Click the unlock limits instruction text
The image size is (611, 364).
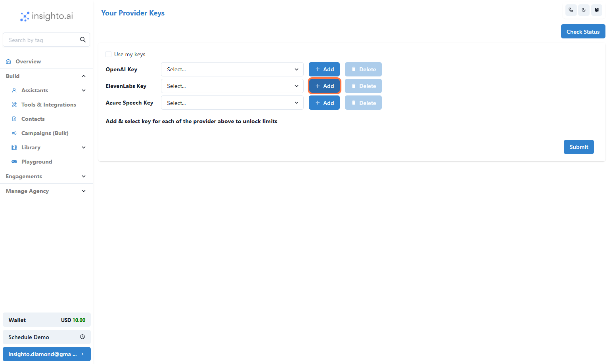click(x=192, y=121)
